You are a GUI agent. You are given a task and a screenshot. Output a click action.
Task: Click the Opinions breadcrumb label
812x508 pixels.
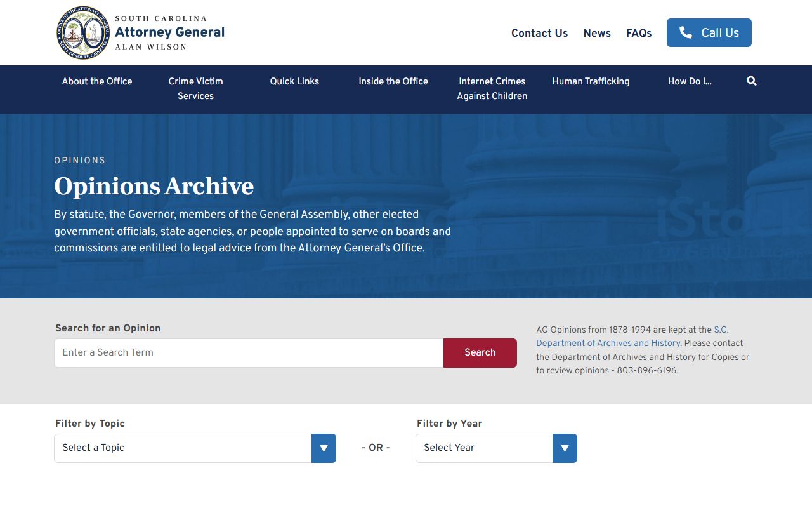tap(80, 161)
